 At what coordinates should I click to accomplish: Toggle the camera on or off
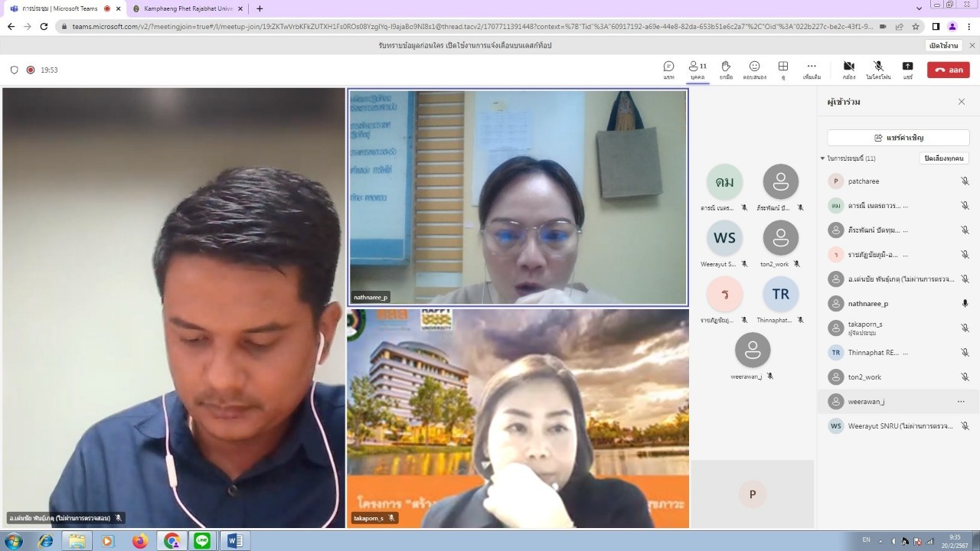click(x=849, y=70)
